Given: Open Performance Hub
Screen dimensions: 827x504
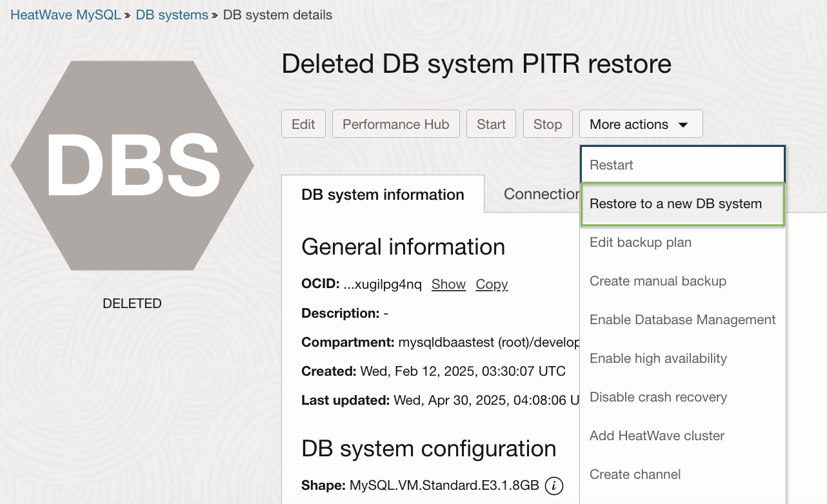Looking at the screenshot, I should point(395,124).
